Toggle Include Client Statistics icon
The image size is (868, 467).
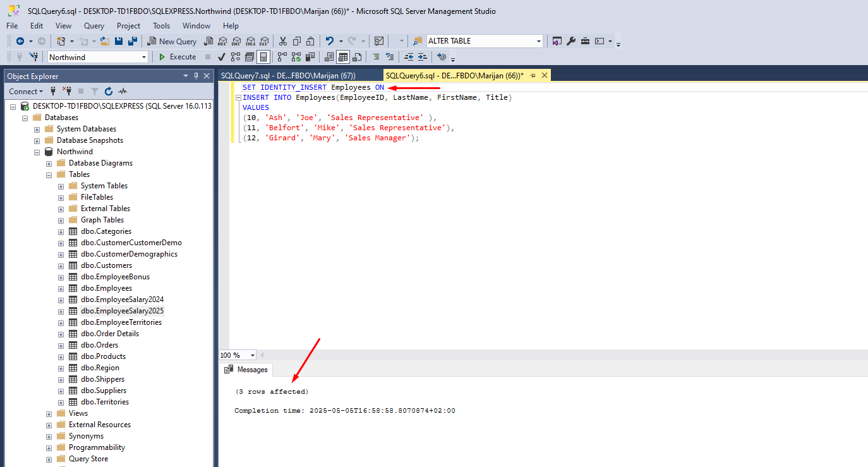click(x=310, y=57)
